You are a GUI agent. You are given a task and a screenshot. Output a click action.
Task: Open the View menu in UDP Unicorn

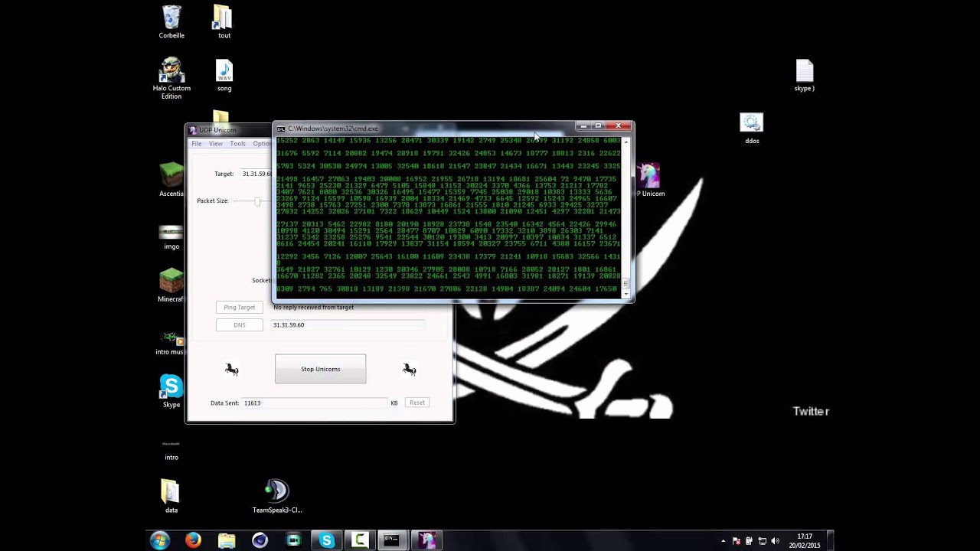pos(216,144)
